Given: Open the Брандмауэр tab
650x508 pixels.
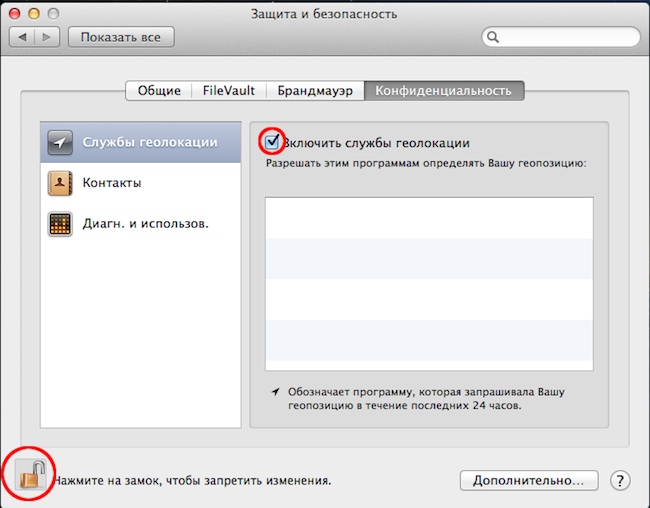Looking at the screenshot, I should [x=314, y=90].
